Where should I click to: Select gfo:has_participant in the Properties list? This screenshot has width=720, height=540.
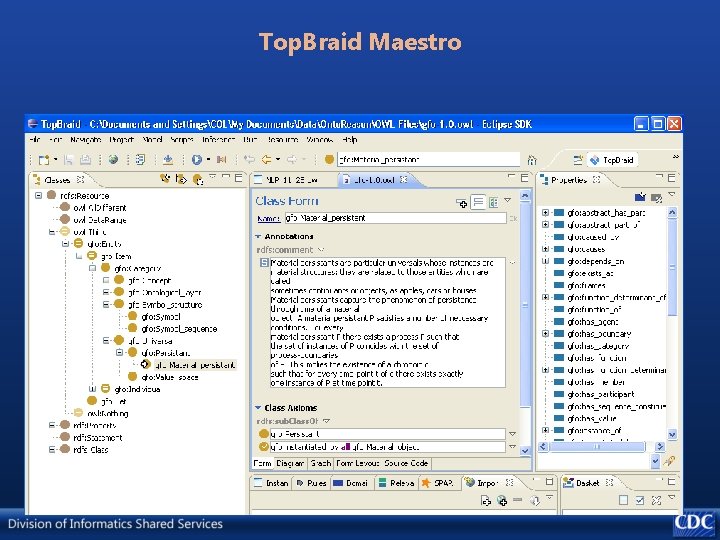pos(601,394)
